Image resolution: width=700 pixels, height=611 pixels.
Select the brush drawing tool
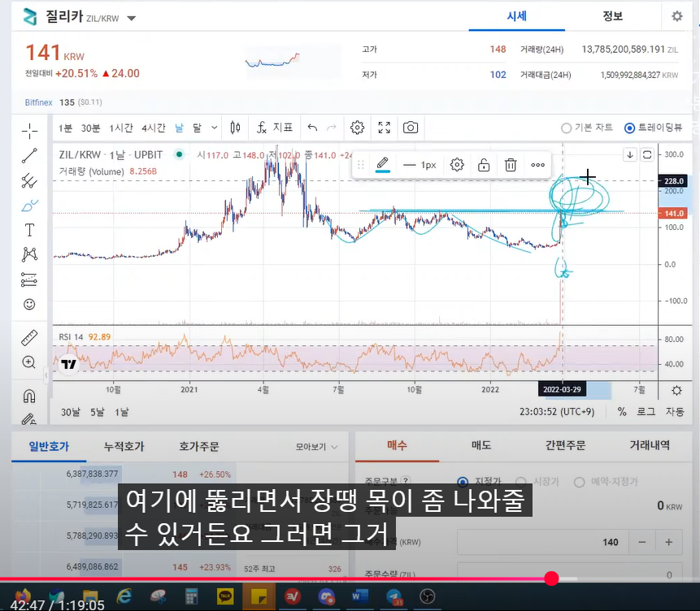(29, 206)
